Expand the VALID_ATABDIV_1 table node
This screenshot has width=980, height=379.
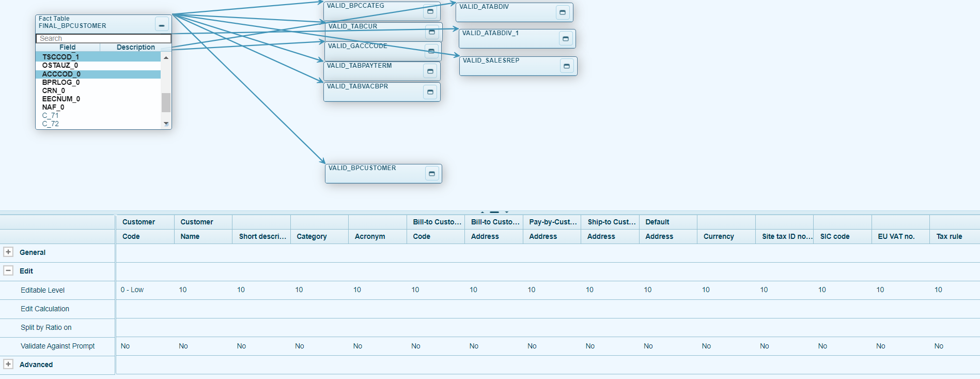566,39
